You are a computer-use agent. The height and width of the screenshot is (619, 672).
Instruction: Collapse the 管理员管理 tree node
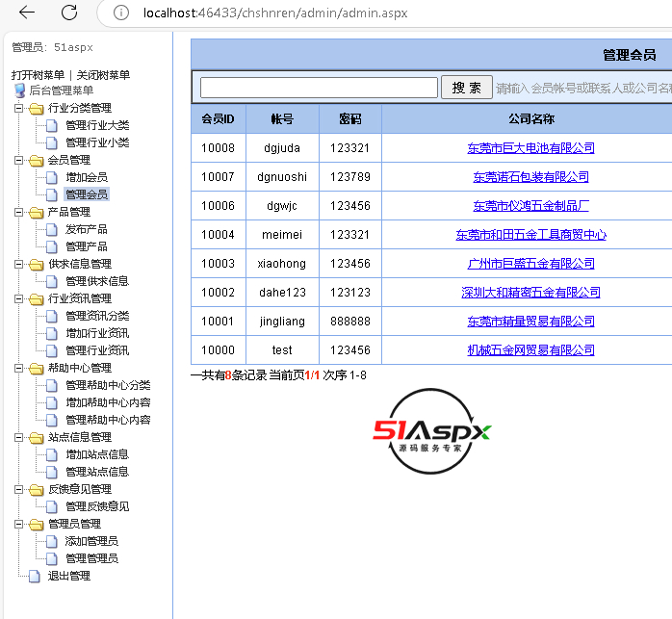(x=19, y=524)
